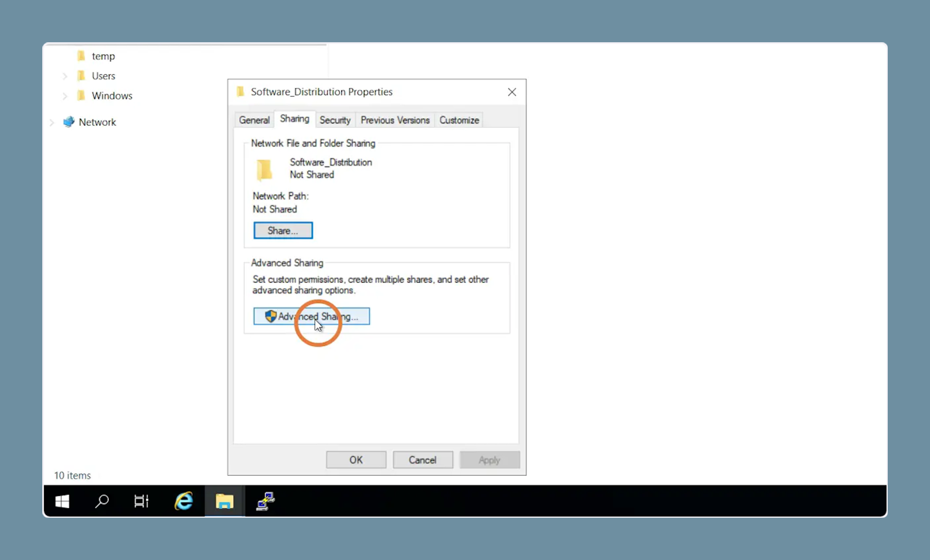The height and width of the screenshot is (560, 930).
Task: Switch to the General tab
Action: pos(254,120)
